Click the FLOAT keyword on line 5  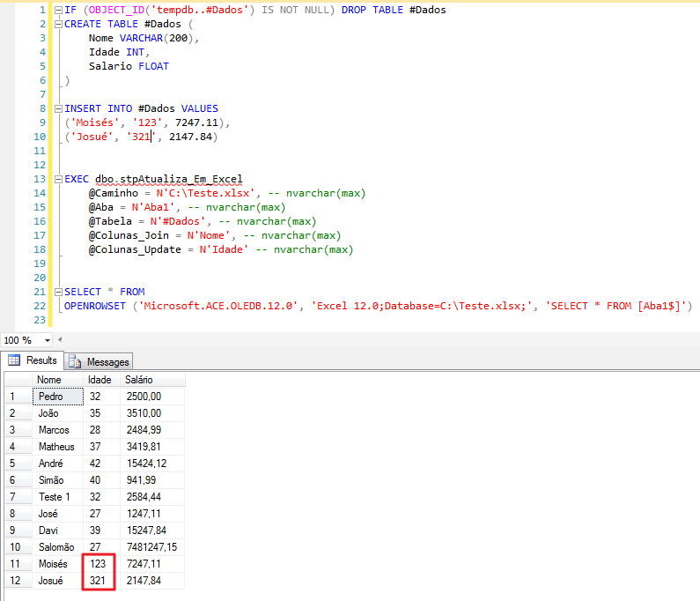[153, 67]
